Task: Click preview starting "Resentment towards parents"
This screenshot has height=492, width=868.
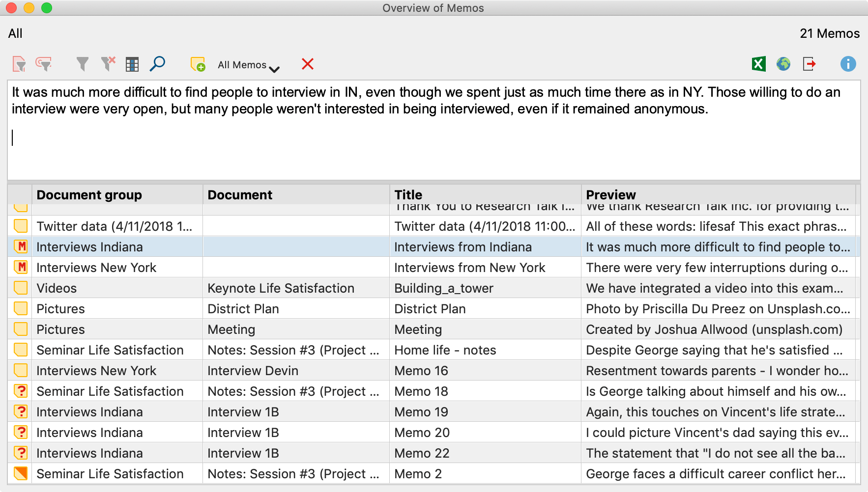Action: [719, 371]
